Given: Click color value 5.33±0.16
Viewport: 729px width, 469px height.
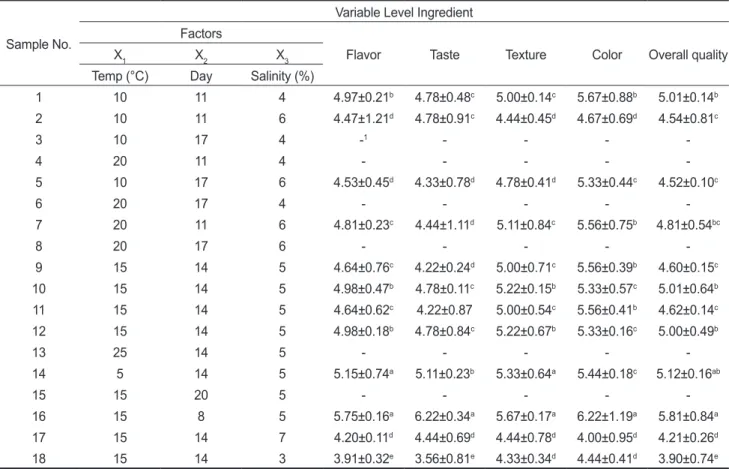Looking at the screenshot, I should [607, 331].
